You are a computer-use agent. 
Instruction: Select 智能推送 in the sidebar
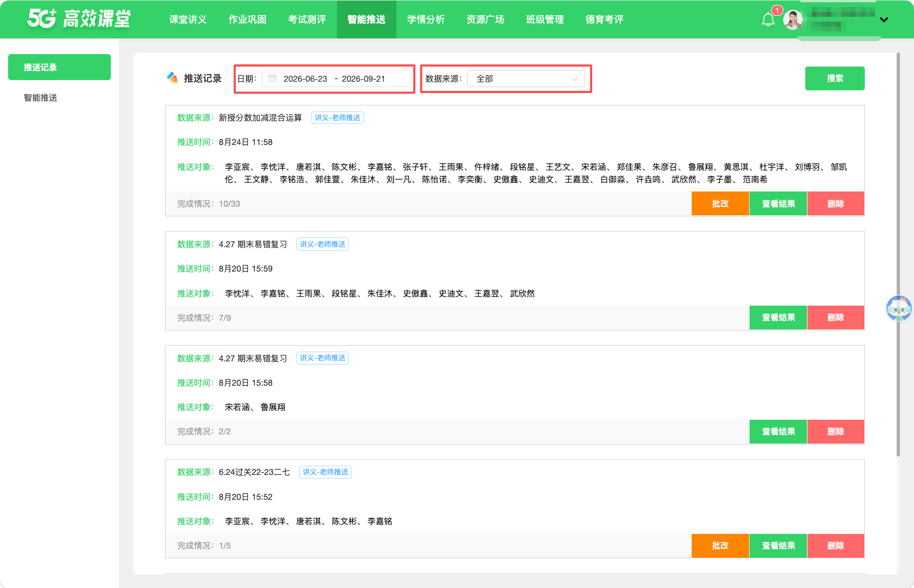point(59,97)
